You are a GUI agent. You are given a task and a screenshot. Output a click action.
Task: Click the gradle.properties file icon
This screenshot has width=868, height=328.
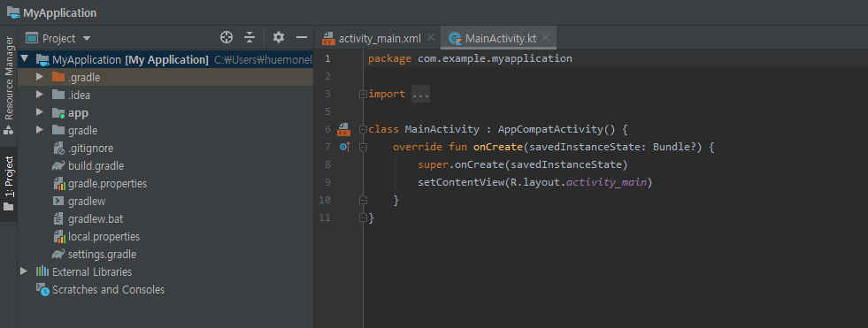coord(59,184)
